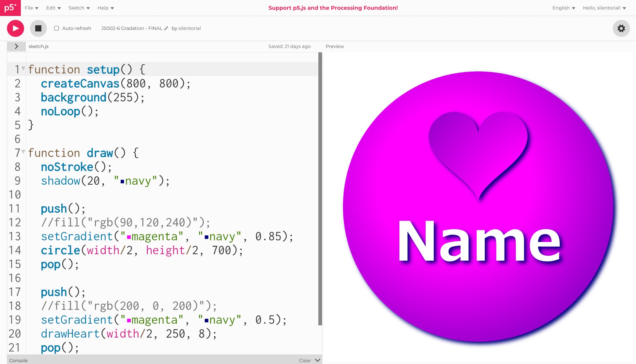Click the p5 logo home icon

(10, 8)
